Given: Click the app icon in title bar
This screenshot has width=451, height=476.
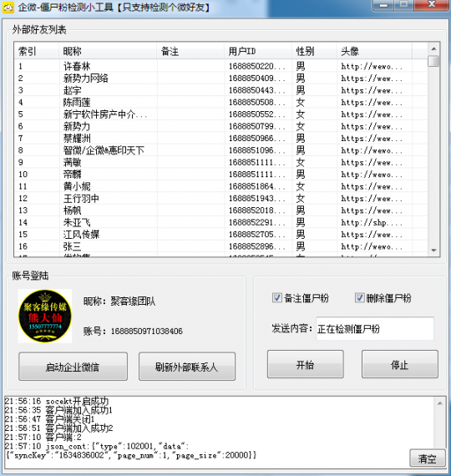Looking at the screenshot, I should click(x=8, y=8).
